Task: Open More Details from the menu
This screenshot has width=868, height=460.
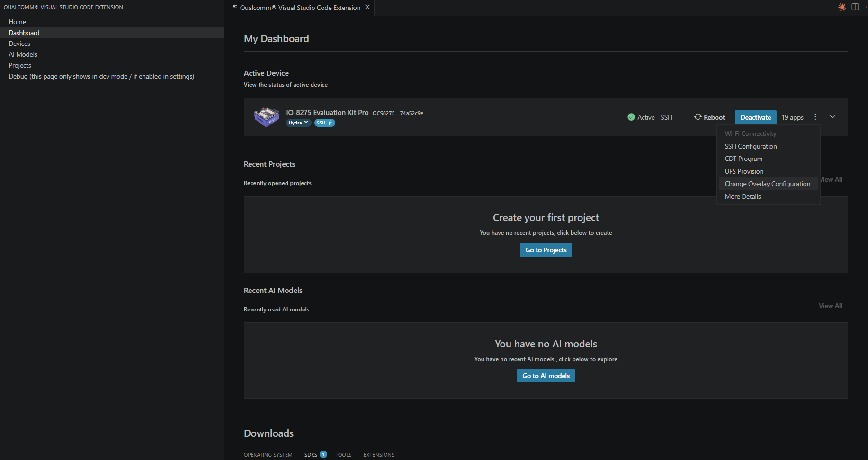Action: click(769, 196)
